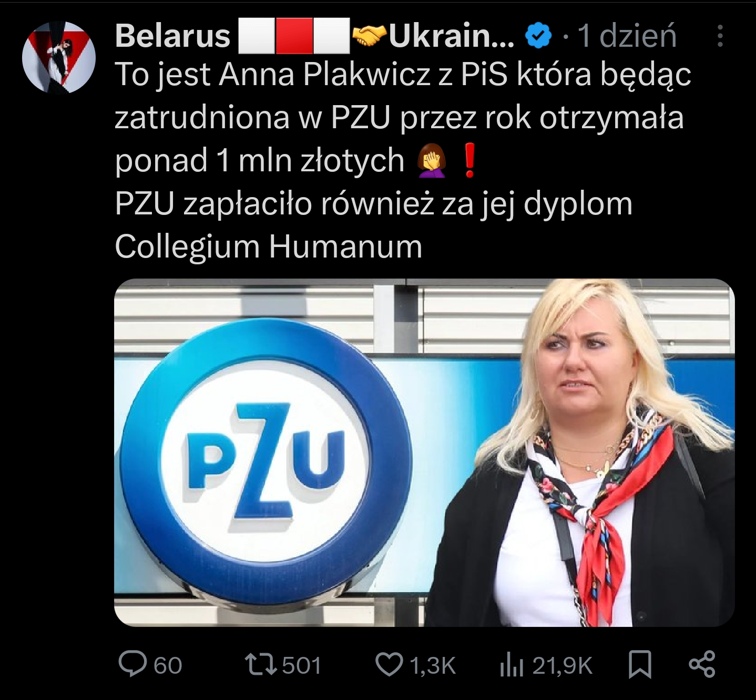The height and width of the screenshot is (700, 756).
Task: Click the tweet text about Anna Plakwicz
Action: click(x=403, y=160)
